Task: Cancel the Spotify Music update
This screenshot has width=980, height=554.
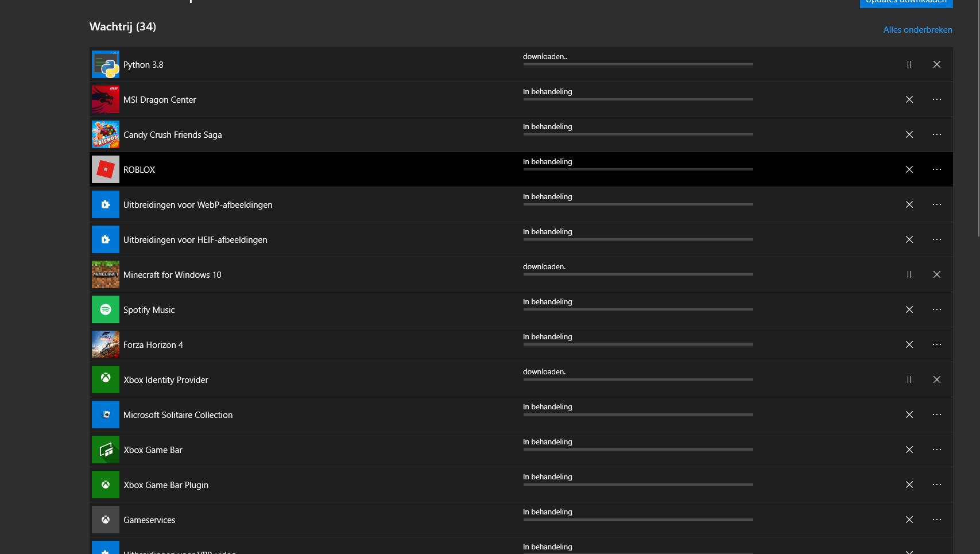Action: [x=909, y=309]
